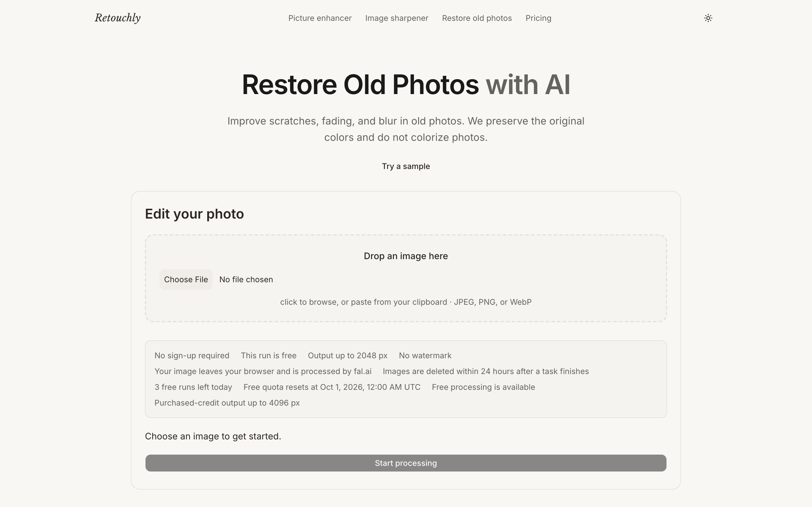Click the Start processing button
Image resolution: width=812 pixels, height=507 pixels.
pos(406,463)
